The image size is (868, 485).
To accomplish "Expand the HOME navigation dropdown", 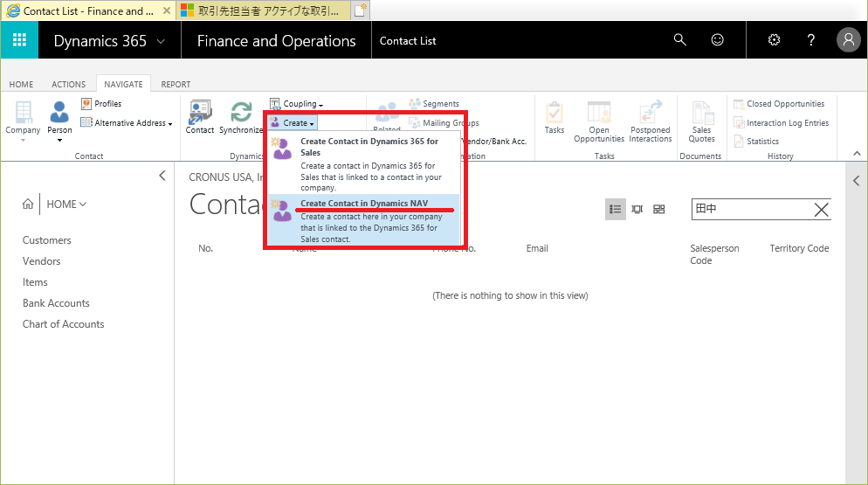I will point(66,204).
